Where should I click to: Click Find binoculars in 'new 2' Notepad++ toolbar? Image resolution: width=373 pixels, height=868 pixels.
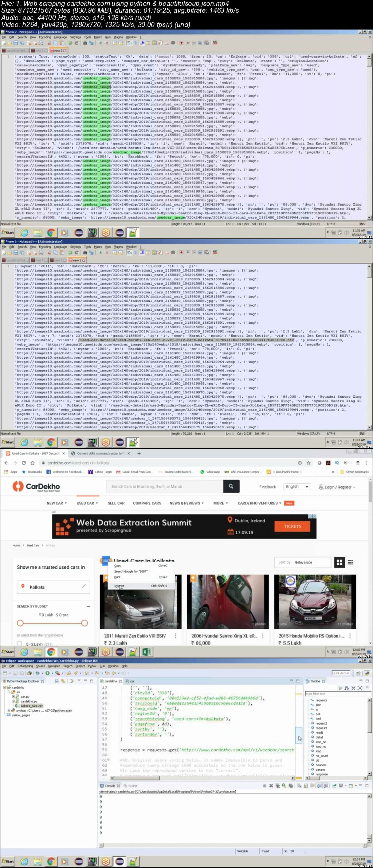point(85,43)
